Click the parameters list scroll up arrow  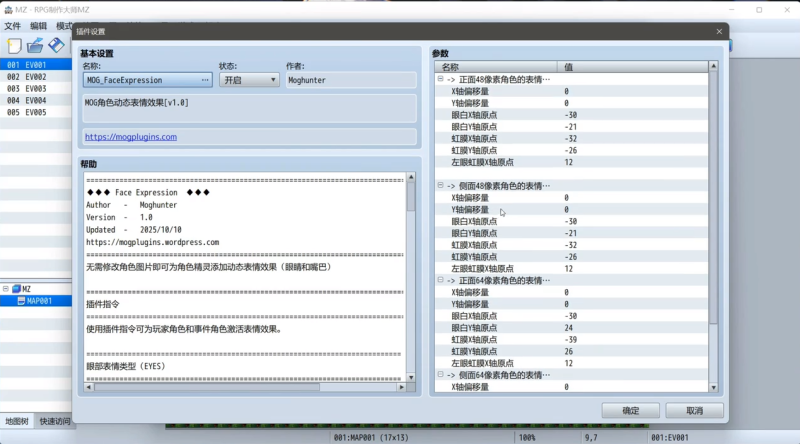(713, 66)
